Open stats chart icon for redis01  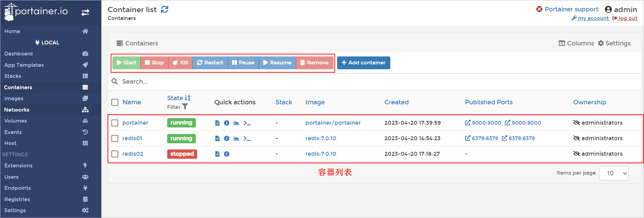click(x=237, y=138)
